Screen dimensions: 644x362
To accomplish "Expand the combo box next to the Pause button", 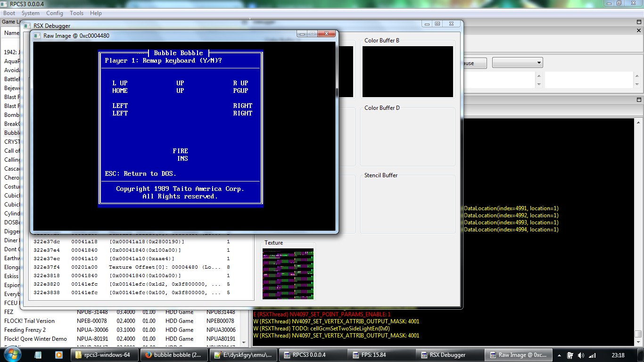I will [x=538, y=63].
